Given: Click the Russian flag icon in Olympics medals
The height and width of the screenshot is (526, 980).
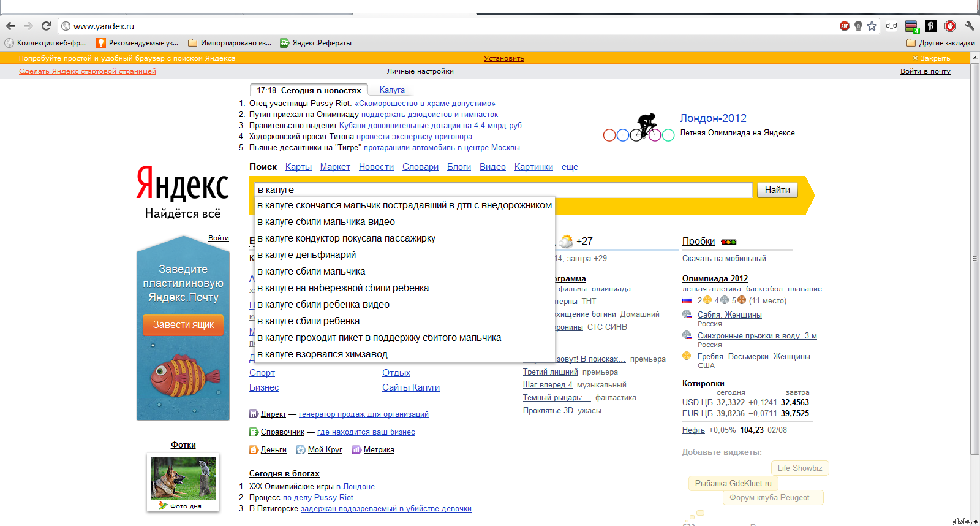Looking at the screenshot, I should pos(687,300).
